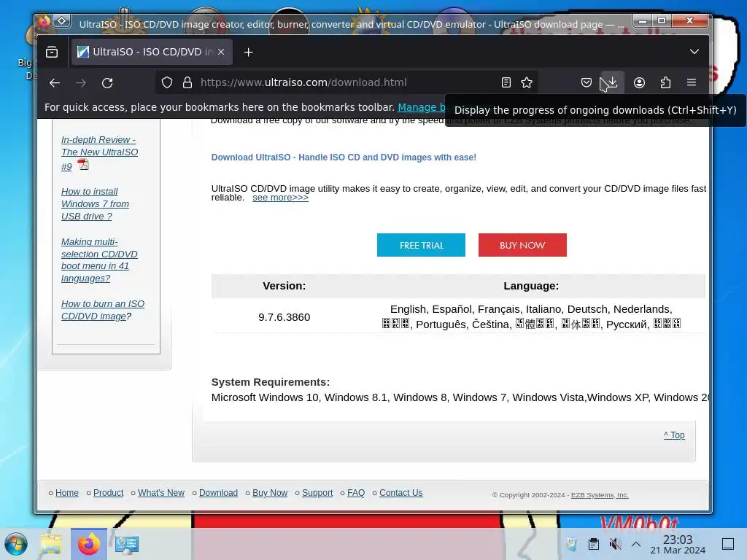Click the BUY NOW button
The image size is (747, 560).
[x=522, y=245]
